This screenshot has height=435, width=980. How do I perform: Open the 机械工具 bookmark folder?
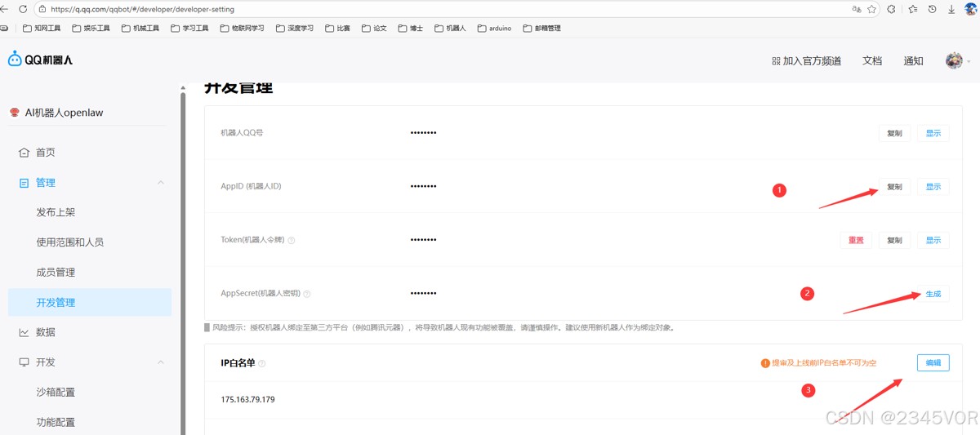pos(140,28)
